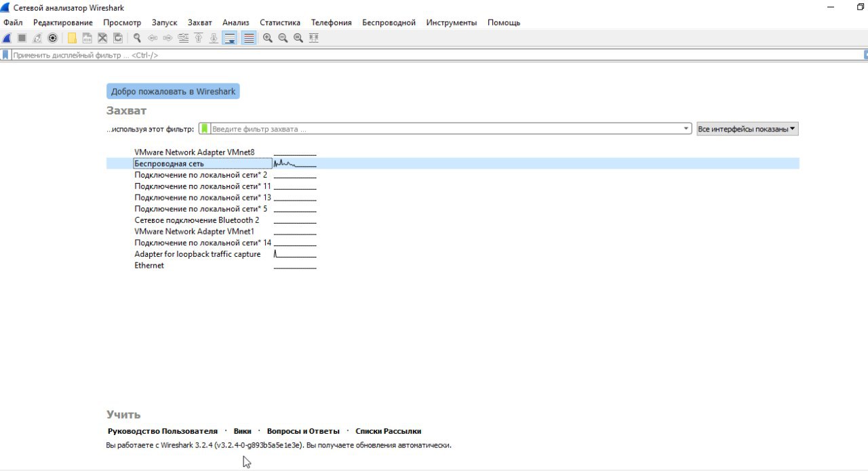Open the Запуск menu
The height and width of the screenshot is (471, 868).
[164, 22]
